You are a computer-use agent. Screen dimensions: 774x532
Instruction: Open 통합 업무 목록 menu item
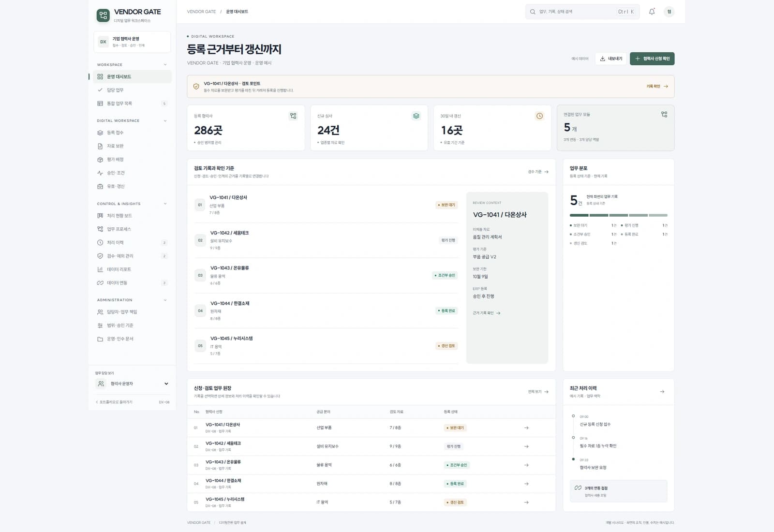tap(132, 103)
